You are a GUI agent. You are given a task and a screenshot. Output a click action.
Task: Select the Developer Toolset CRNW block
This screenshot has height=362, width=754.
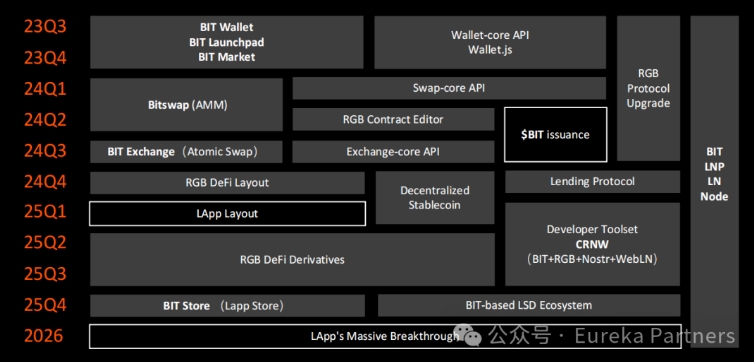point(592,244)
